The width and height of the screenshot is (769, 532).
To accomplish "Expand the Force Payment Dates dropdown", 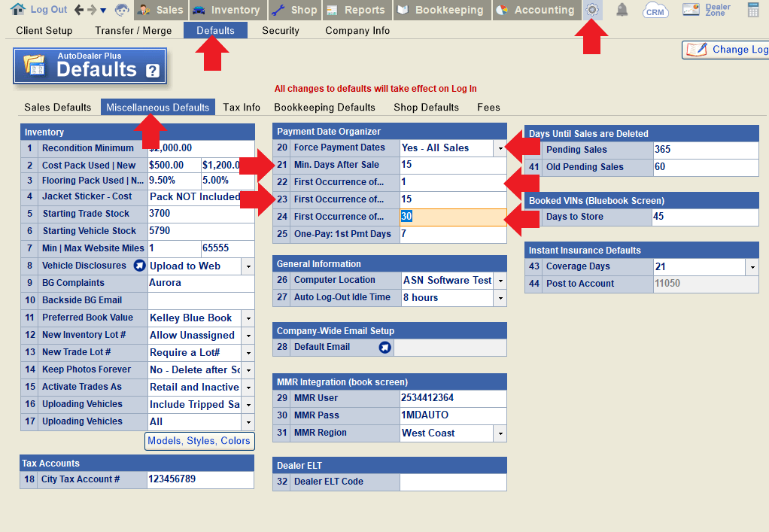I will click(500, 148).
